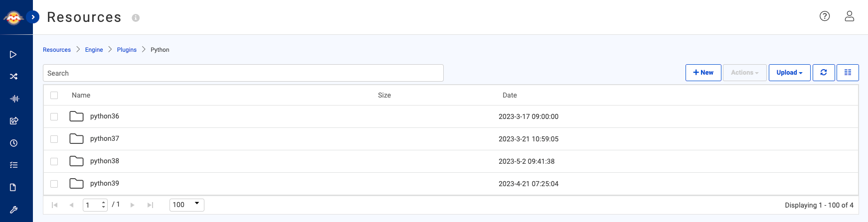Click the play icon in the left sidebar
This screenshot has width=868, height=222.
tap(13, 55)
